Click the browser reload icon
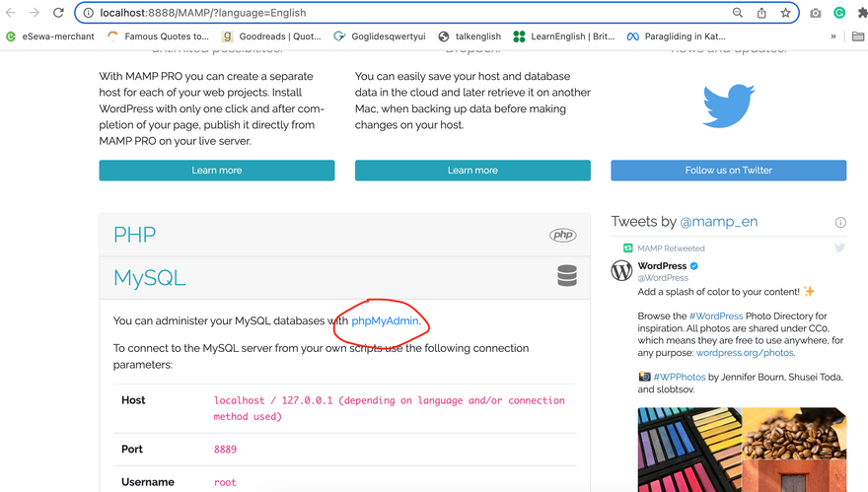 pyautogui.click(x=58, y=13)
